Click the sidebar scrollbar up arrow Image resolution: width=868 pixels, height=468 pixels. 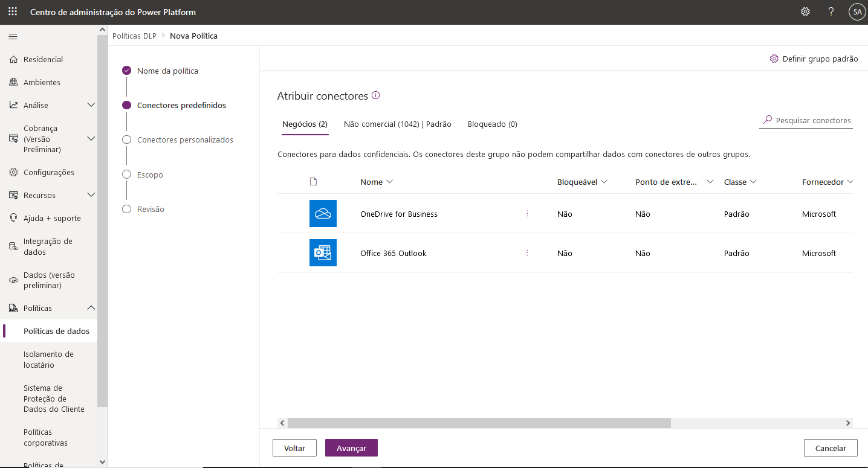102,30
